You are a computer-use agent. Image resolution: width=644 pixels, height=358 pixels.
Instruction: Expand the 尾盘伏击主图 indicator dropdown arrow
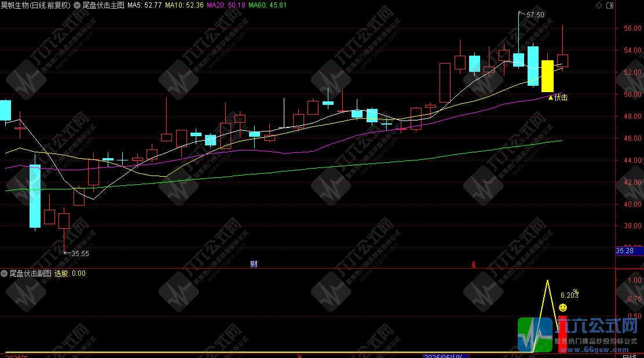click(x=77, y=5)
